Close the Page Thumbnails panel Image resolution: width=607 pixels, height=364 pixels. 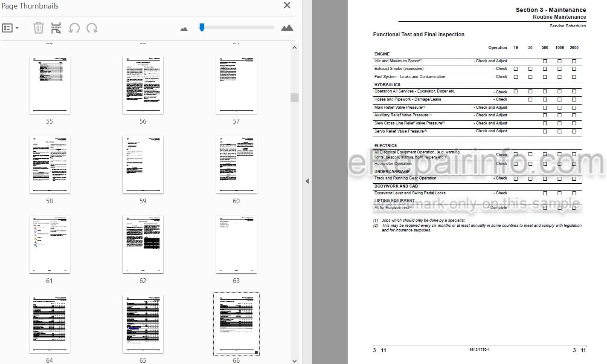click(287, 6)
